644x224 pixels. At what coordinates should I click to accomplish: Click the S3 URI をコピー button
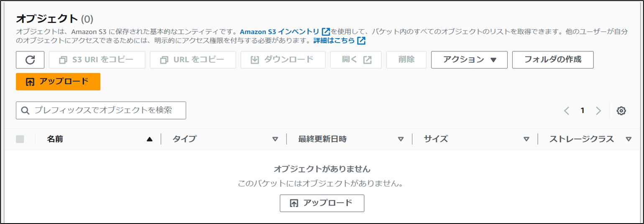point(97,60)
